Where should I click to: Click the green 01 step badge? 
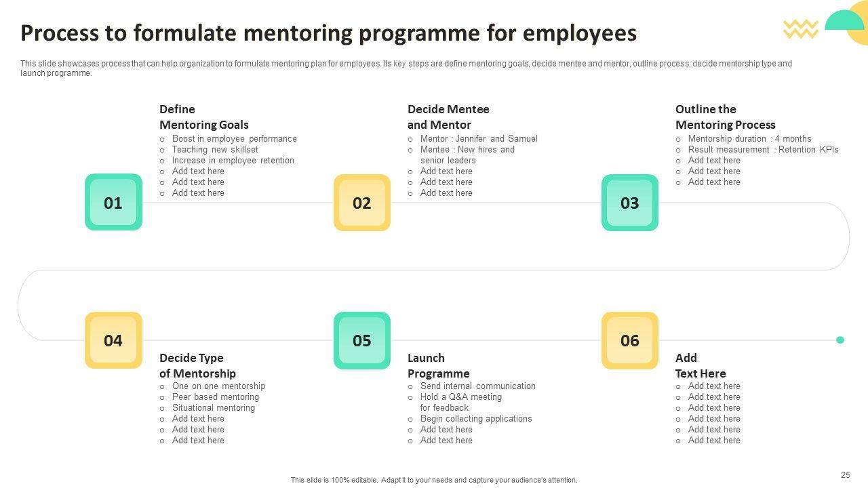tap(113, 203)
